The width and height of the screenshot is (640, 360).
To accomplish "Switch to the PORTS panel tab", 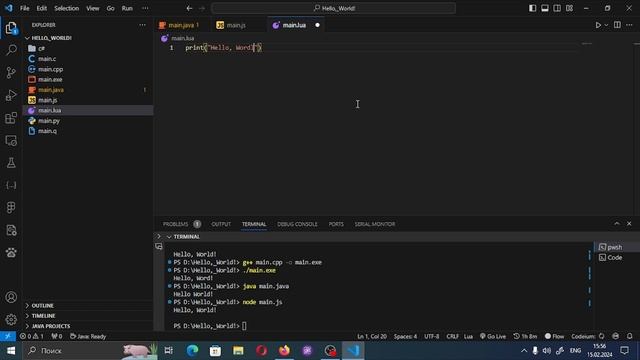I will click(336, 224).
